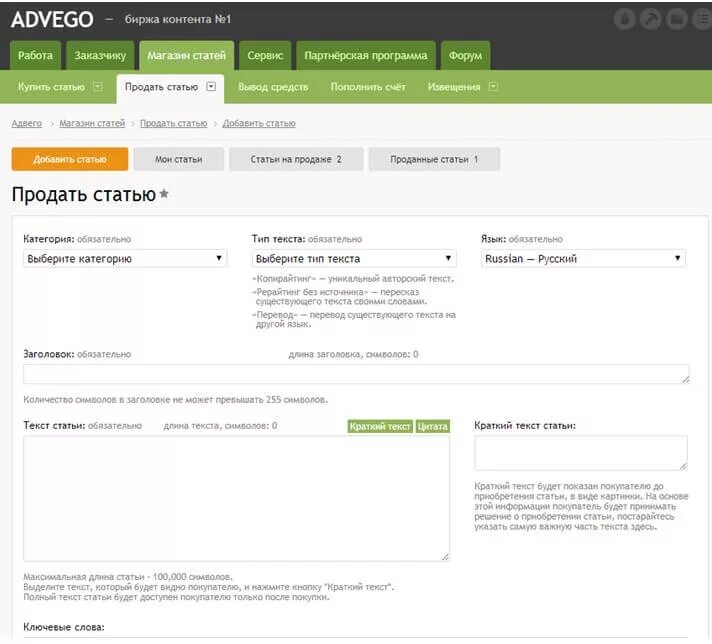Open Пополнить счёт
Viewport: 712px width, 644px height.
coord(368,87)
